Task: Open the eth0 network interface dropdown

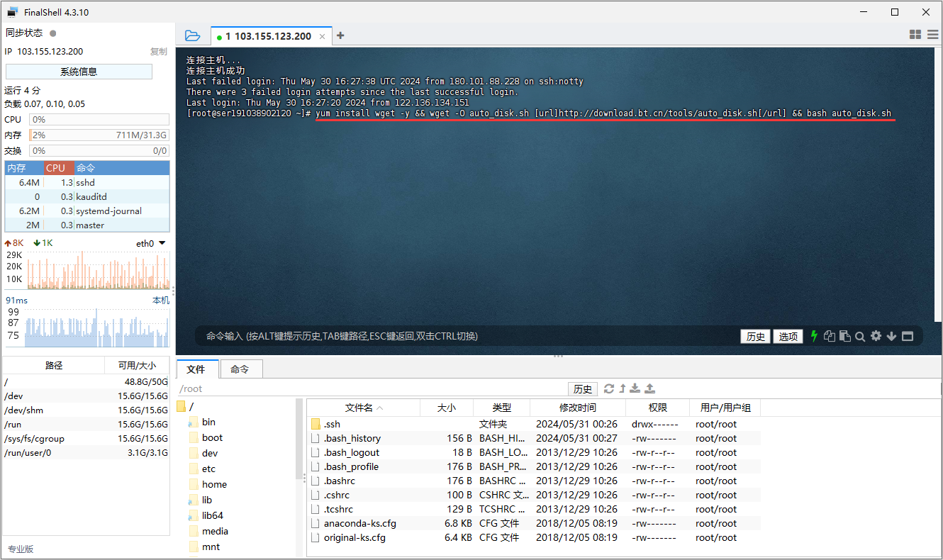Action: pyautogui.click(x=152, y=243)
